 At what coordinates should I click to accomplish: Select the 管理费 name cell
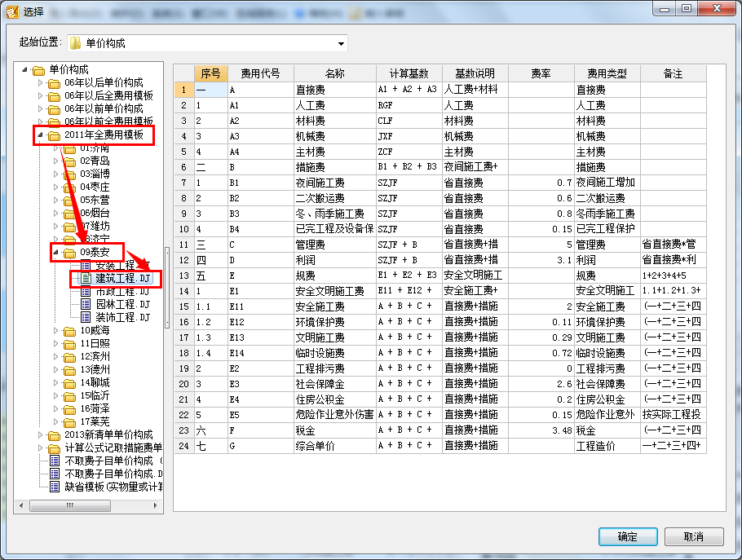335,245
